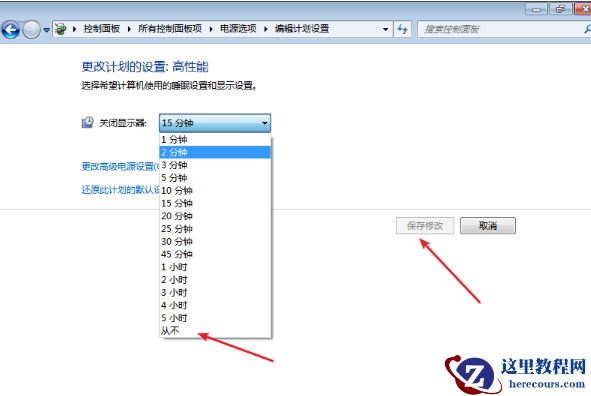Click the greyed forward navigation arrow

pos(31,29)
